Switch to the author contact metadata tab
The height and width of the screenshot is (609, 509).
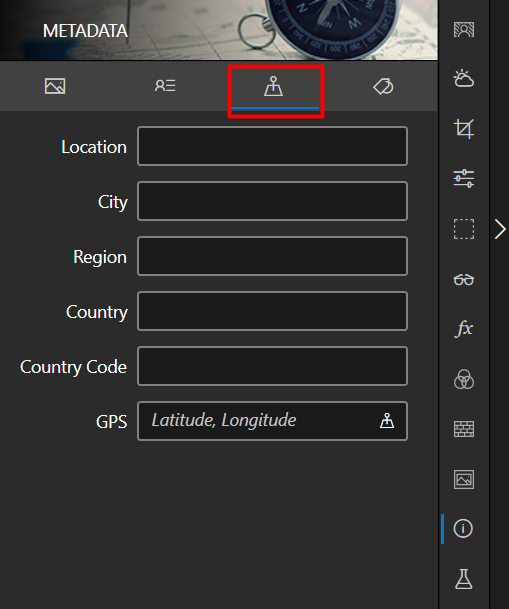click(165, 85)
